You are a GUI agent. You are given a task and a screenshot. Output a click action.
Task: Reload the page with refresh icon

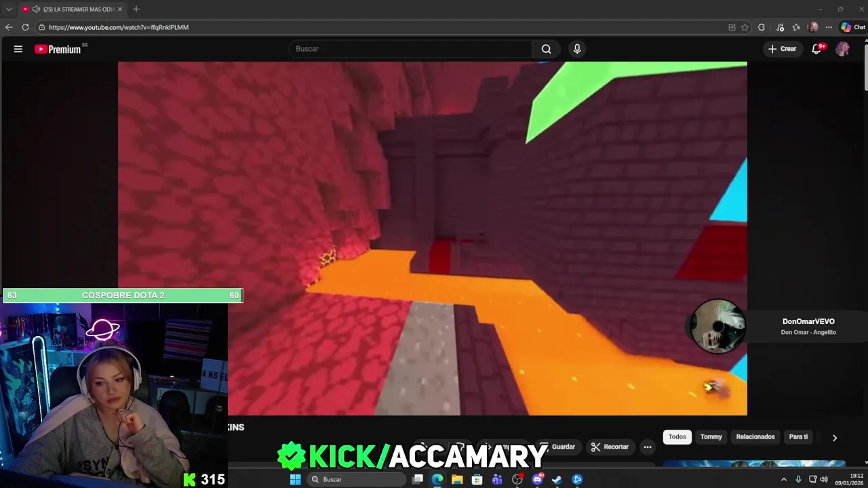point(25,27)
